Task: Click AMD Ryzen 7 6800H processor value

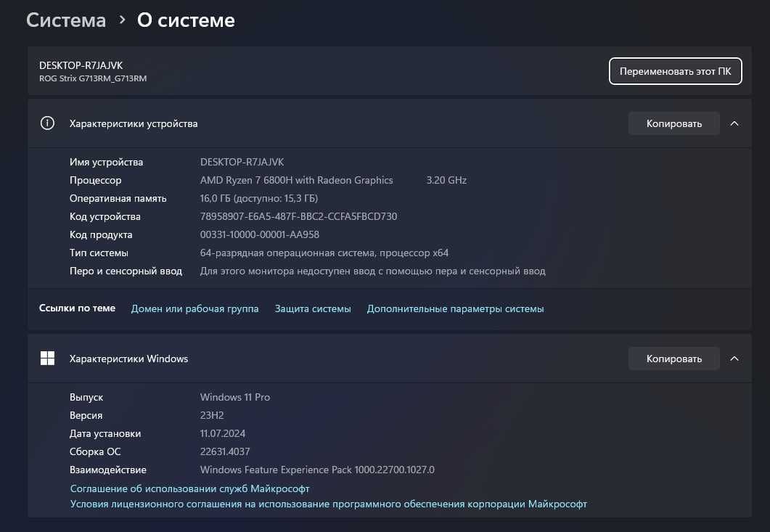Action: [x=297, y=180]
